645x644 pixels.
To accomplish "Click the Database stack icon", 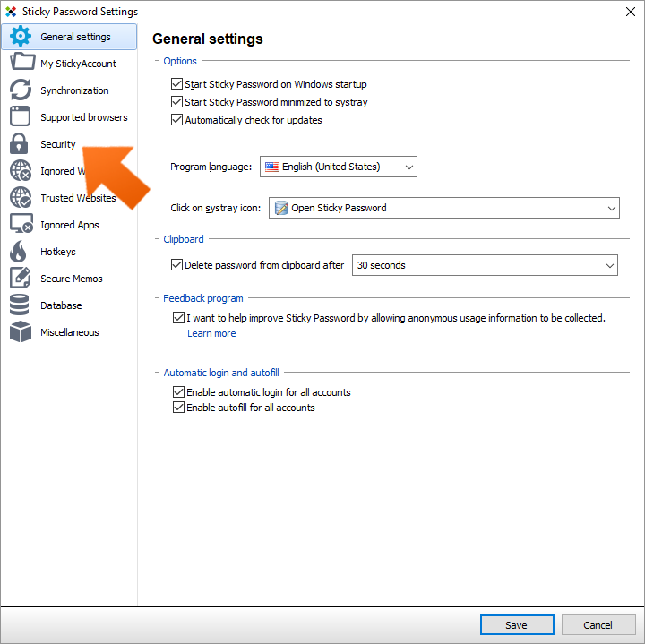I will tap(20, 305).
